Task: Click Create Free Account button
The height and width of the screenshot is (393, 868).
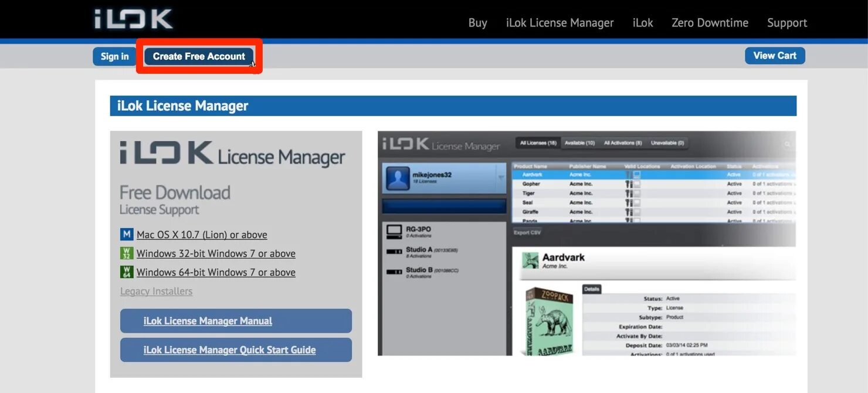Action: (199, 56)
